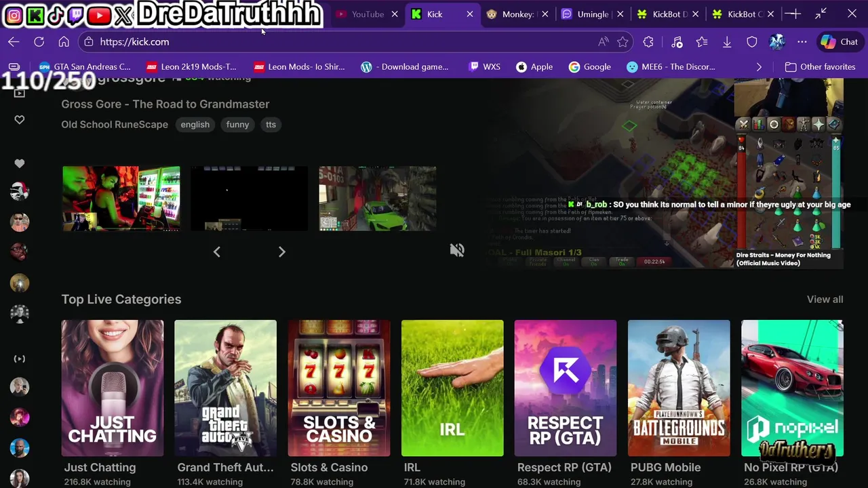Select the english tag
The width and height of the screenshot is (868, 488).
[195, 124]
